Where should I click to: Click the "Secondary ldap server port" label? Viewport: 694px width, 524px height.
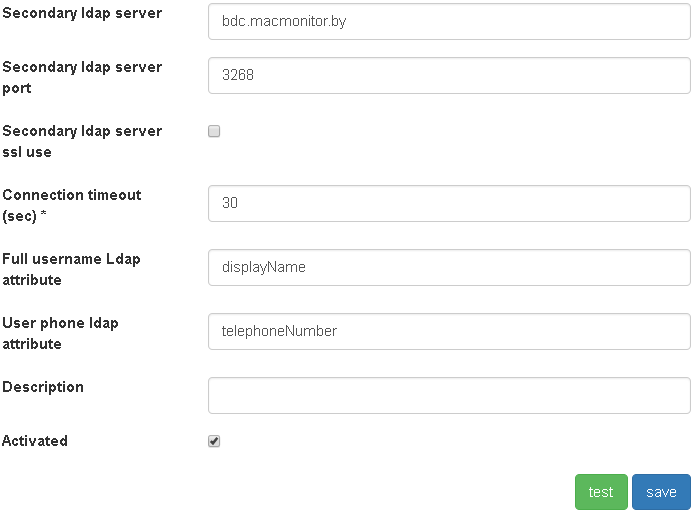[x=82, y=77]
